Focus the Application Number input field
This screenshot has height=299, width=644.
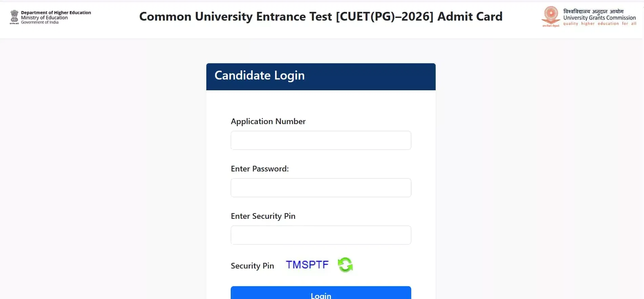tap(321, 140)
